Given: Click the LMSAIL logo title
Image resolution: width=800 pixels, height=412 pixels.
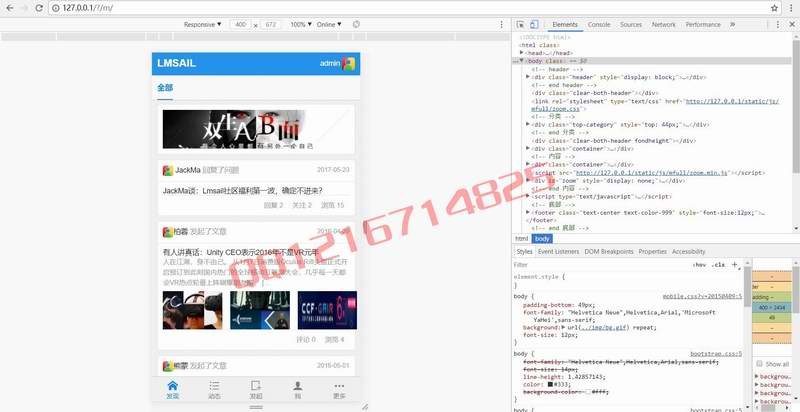Looking at the screenshot, I should coord(177,64).
